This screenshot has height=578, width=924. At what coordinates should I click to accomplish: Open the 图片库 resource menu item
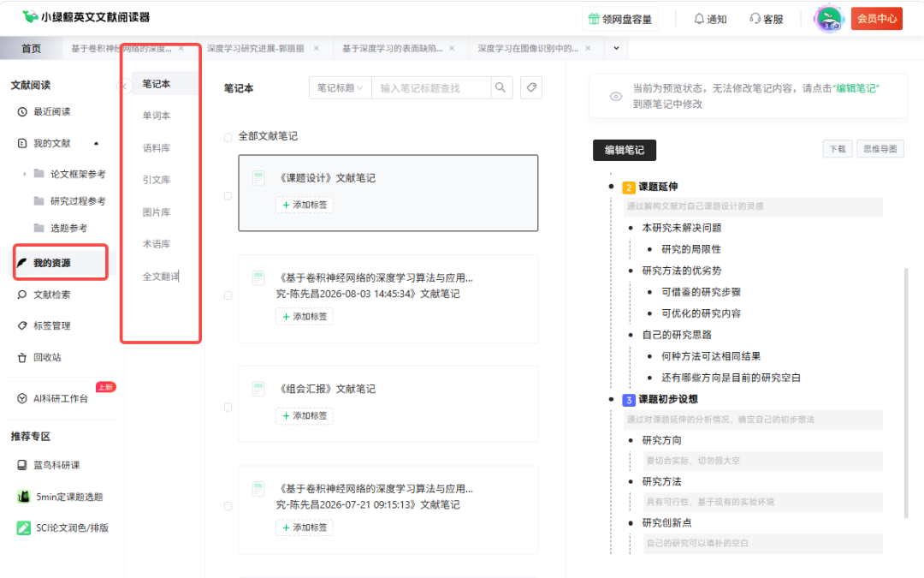(x=157, y=212)
